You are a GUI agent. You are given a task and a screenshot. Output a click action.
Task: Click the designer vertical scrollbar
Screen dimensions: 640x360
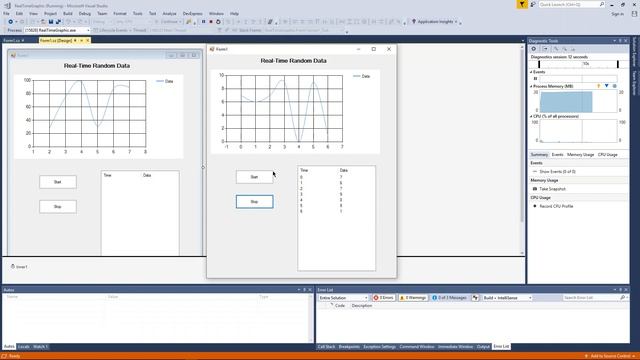point(522,150)
